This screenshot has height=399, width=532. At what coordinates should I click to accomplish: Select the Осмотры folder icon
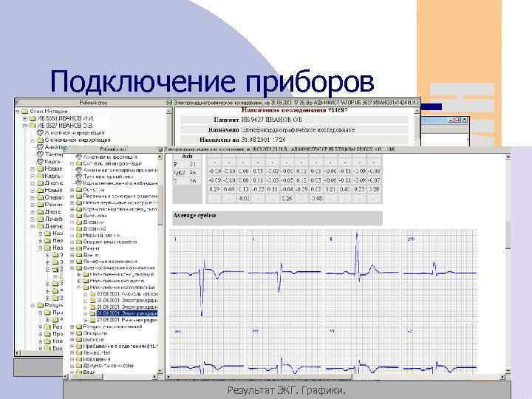click(x=79, y=190)
